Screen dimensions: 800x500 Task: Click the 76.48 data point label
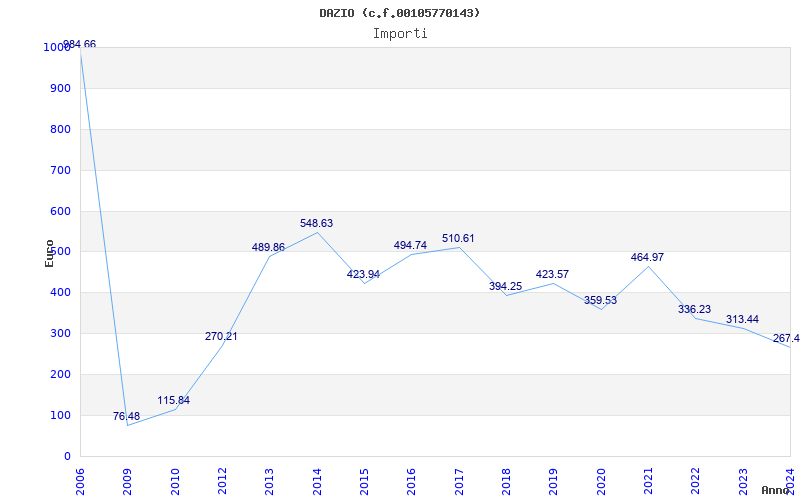pos(126,416)
